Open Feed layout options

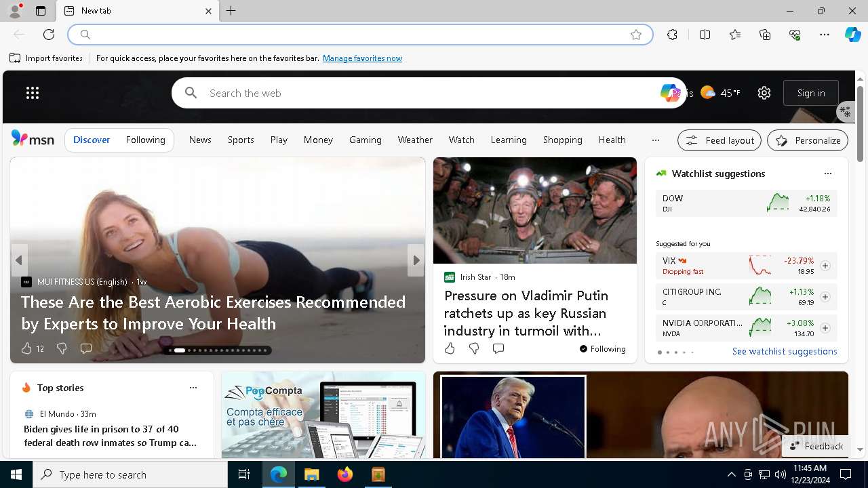click(719, 140)
